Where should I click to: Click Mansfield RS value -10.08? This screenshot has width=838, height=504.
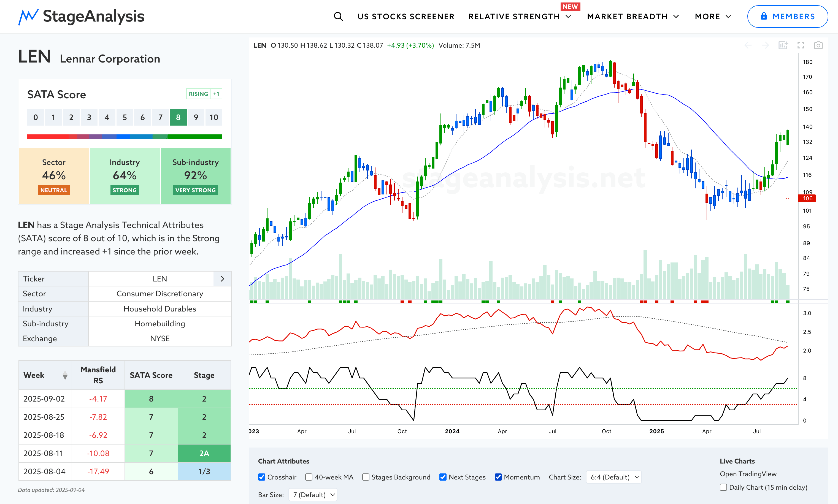pyautogui.click(x=98, y=453)
